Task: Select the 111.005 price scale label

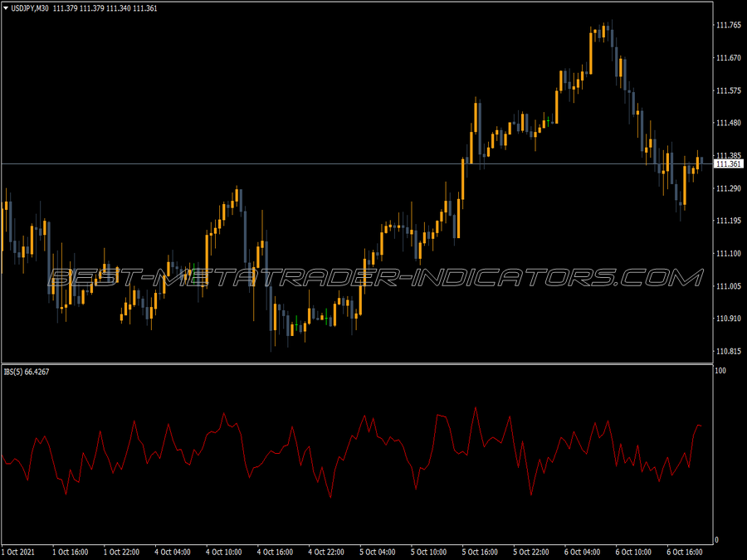Action: click(x=729, y=285)
